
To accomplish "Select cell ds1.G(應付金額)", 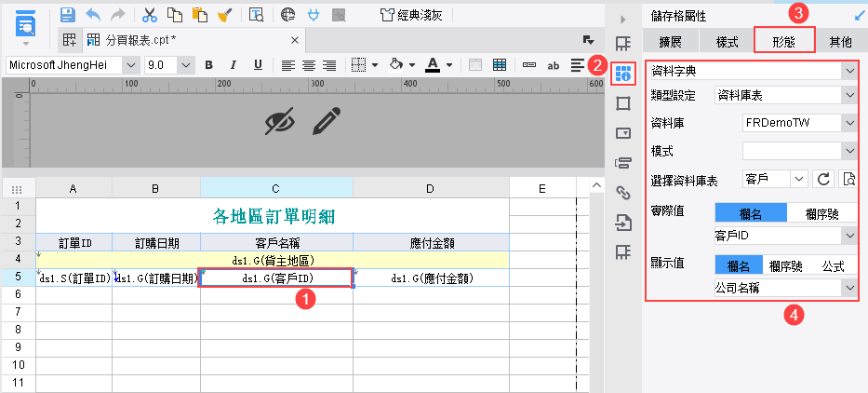I will 432,278.
